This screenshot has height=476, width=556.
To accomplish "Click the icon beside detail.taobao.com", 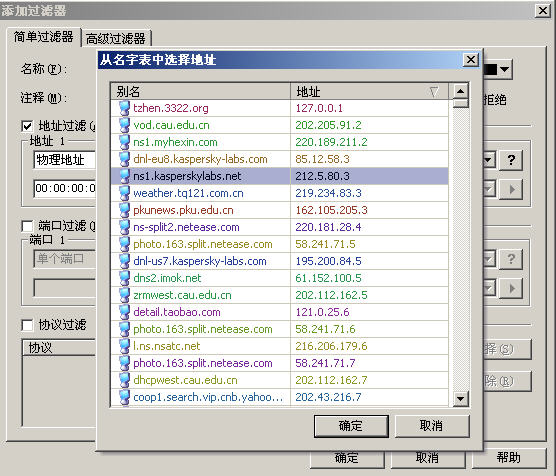I will [124, 312].
